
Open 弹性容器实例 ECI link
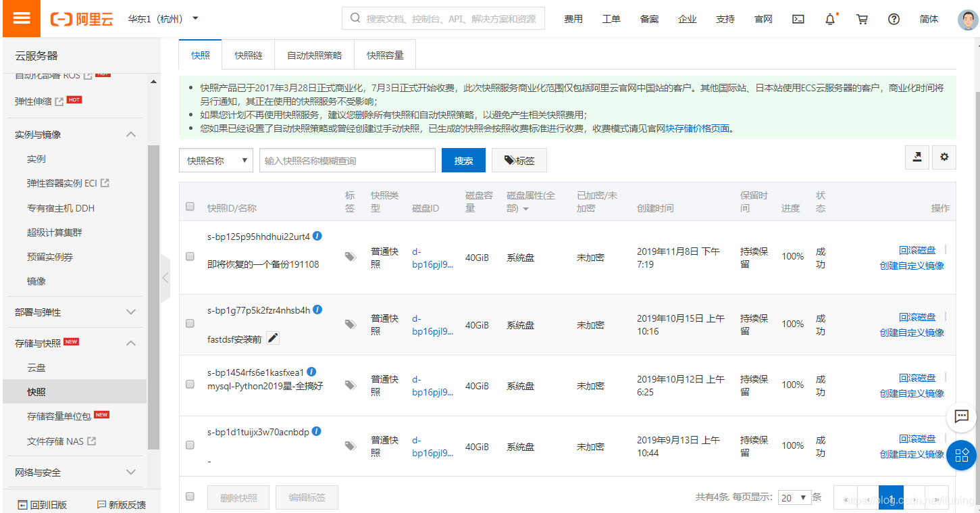tap(68, 183)
